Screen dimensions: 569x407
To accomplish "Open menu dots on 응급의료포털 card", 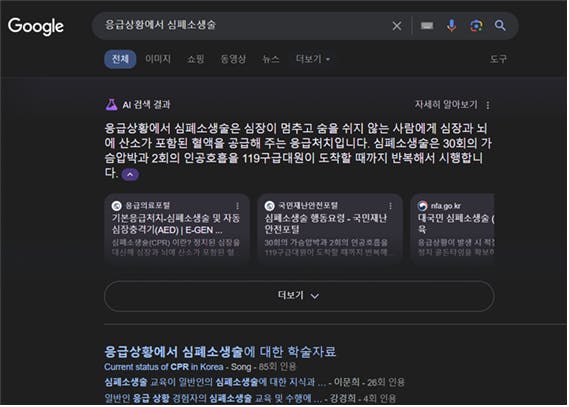I will 237,206.
